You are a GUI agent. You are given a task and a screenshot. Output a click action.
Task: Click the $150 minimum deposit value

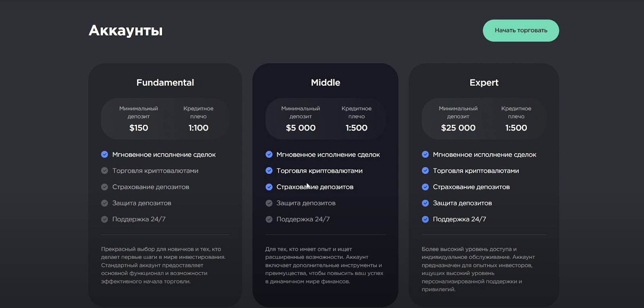click(139, 128)
